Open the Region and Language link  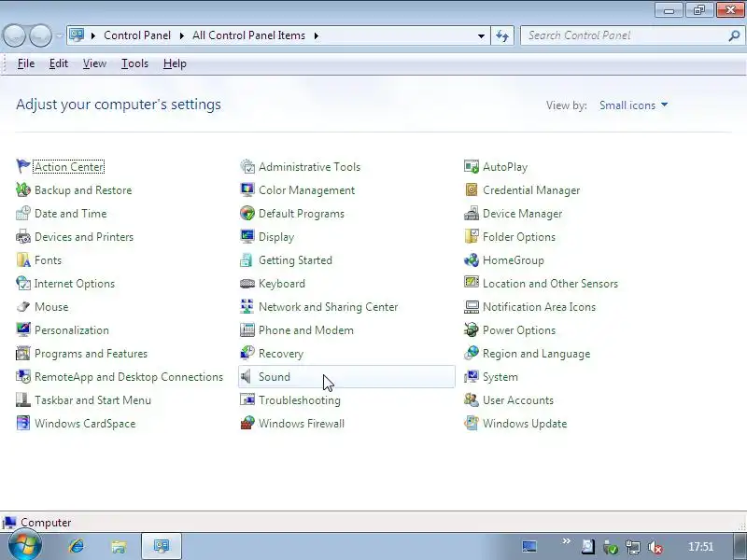click(x=536, y=354)
